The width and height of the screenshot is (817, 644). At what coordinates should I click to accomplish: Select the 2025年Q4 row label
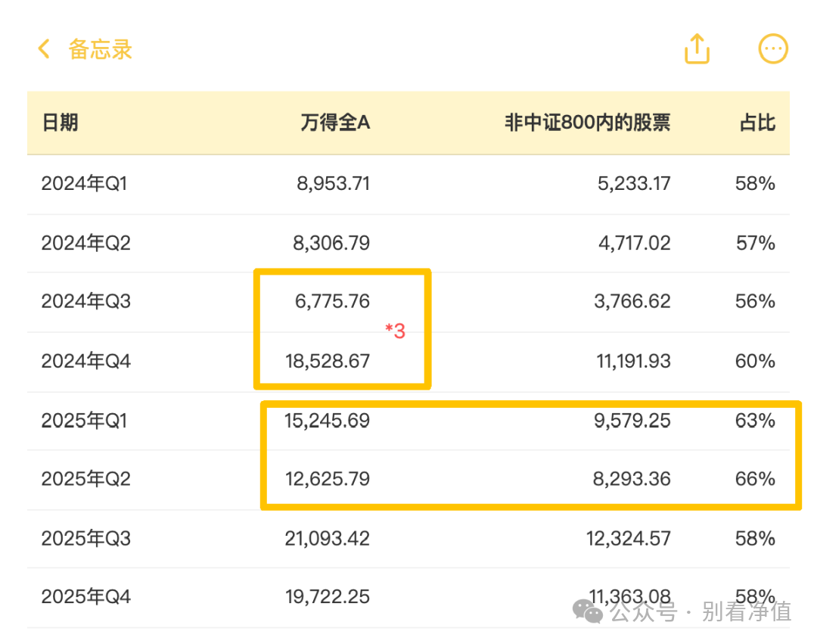coord(85,597)
